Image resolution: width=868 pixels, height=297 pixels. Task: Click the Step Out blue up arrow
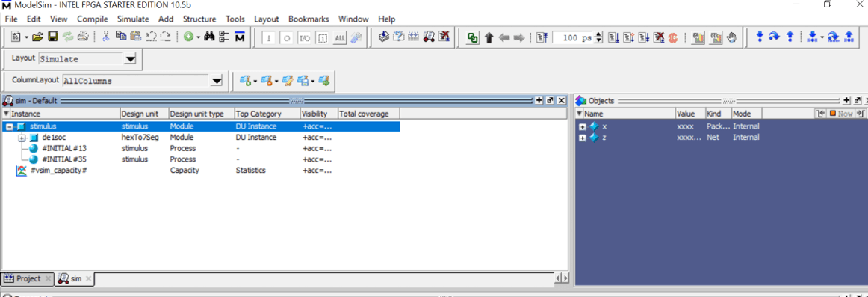pos(790,37)
